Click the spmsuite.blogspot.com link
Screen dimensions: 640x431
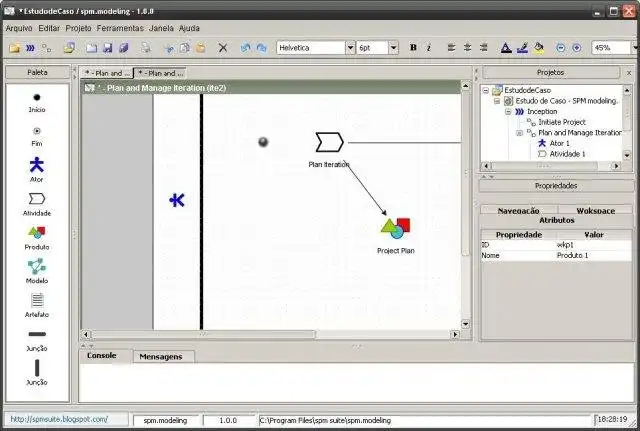(59, 419)
